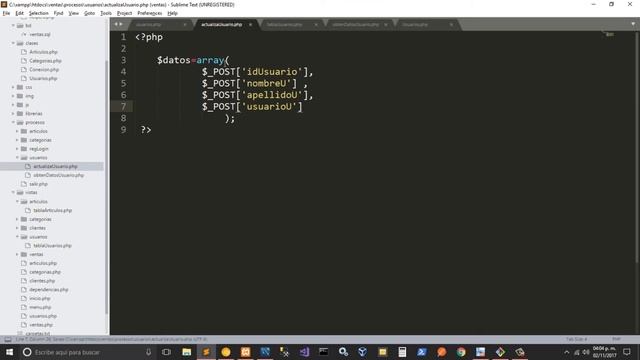The width and height of the screenshot is (640, 360).
Task: Open Conexion.php in the sidebar
Action: click(x=44, y=69)
